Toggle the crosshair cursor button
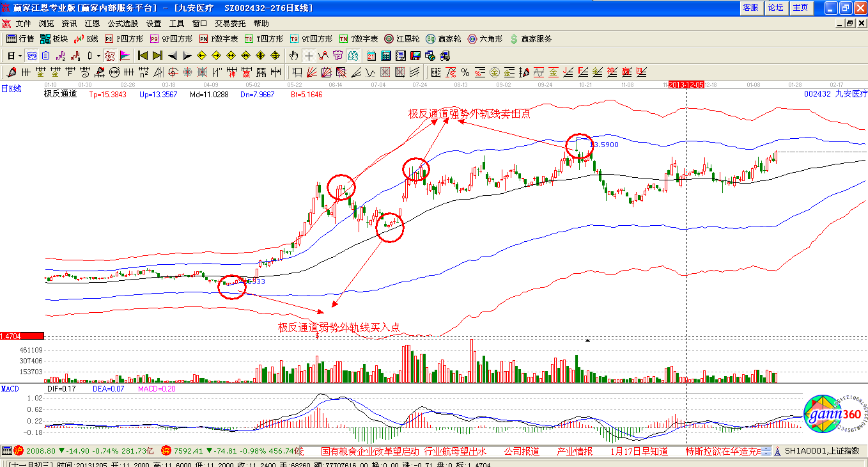Image resolution: width=868 pixels, height=467 pixels. coord(309,56)
